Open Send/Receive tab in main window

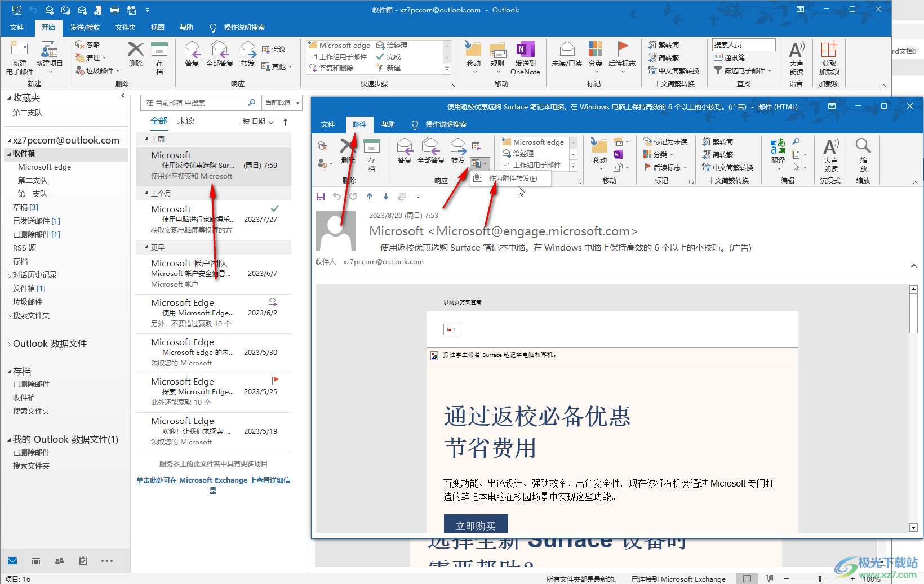85,27
